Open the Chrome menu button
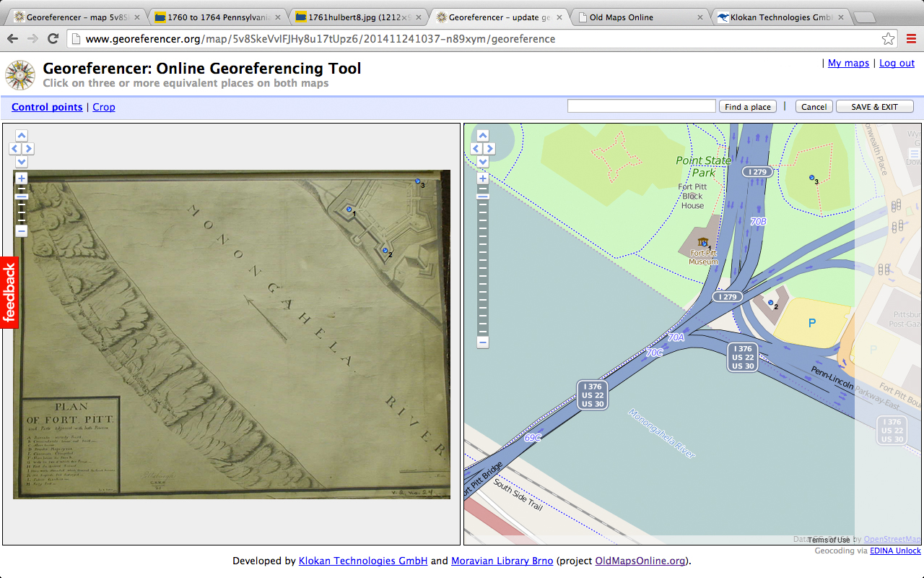Image resolution: width=924 pixels, height=578 pixels. tap(911, 39)
